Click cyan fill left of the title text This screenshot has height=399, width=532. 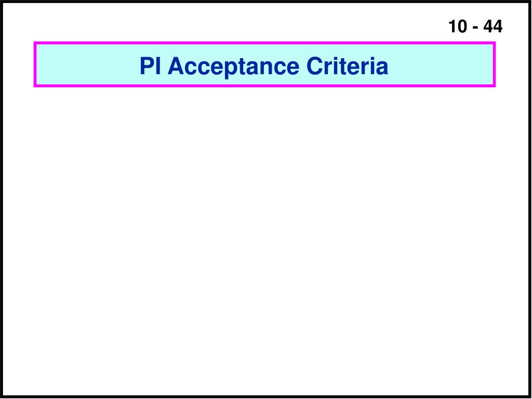(87, 64)
